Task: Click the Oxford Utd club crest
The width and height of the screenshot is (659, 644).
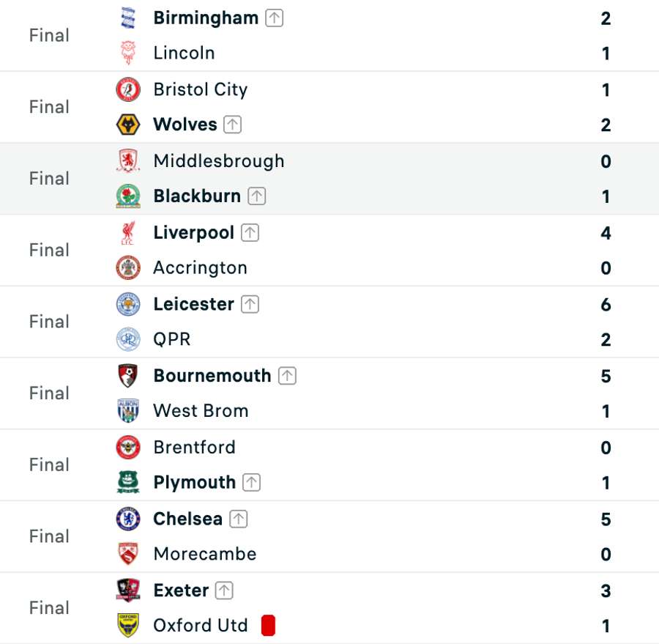Action: (x=127, y=625)
